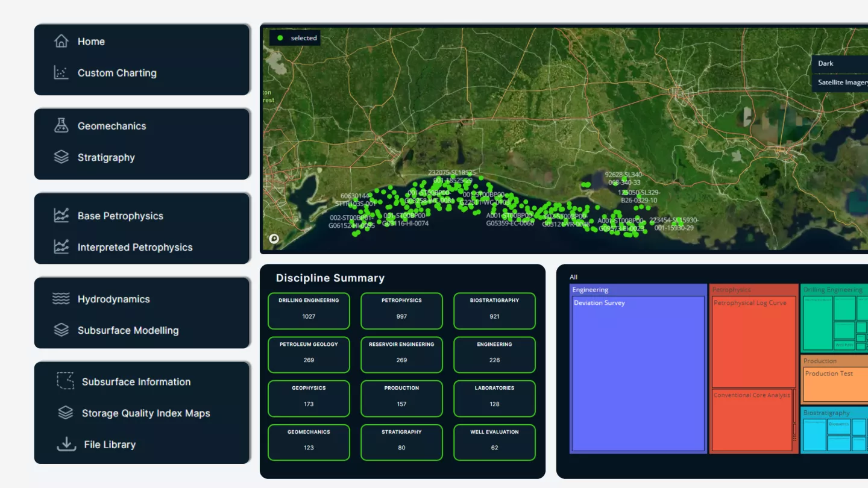Open Storage Quality Index Maps page

[146, 413]
